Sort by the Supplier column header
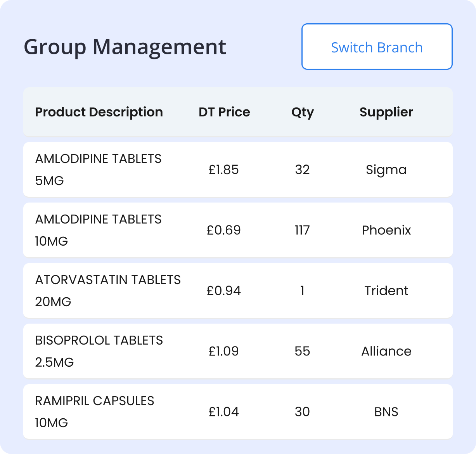Viewport: 476px width, 454px height. click(x=386, y=112)
